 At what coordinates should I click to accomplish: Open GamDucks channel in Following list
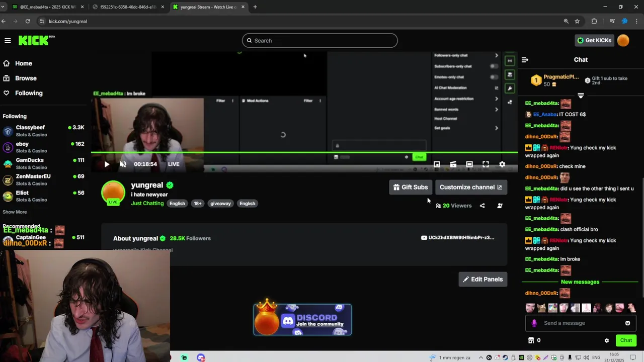pyautogui.click(x=43, y=163)
